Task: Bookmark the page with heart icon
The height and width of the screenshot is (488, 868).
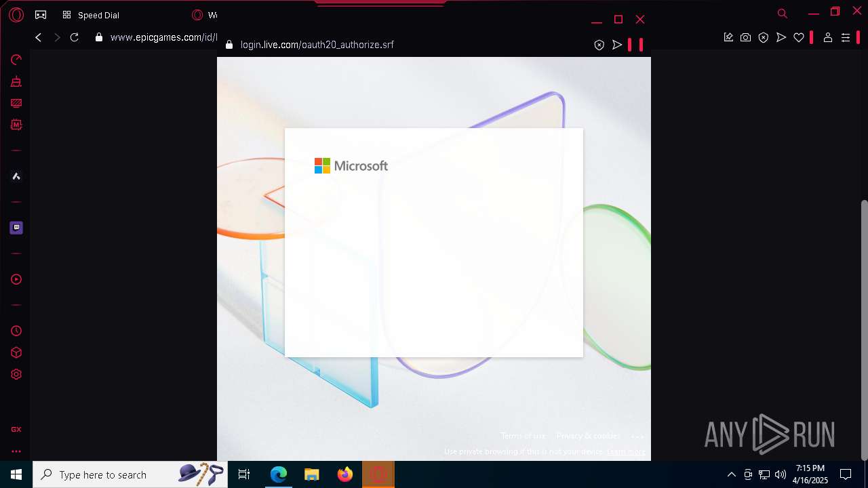Action: (799, 37)
